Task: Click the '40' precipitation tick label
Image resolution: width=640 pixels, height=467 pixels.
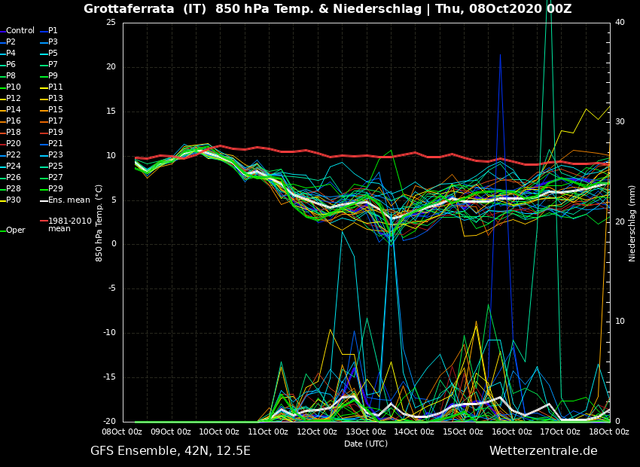Action: 620,22
